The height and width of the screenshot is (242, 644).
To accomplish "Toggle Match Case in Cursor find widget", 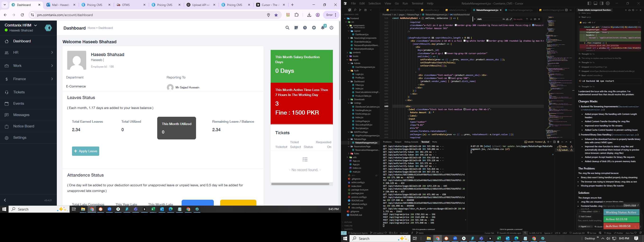I will tap(504, 19).
